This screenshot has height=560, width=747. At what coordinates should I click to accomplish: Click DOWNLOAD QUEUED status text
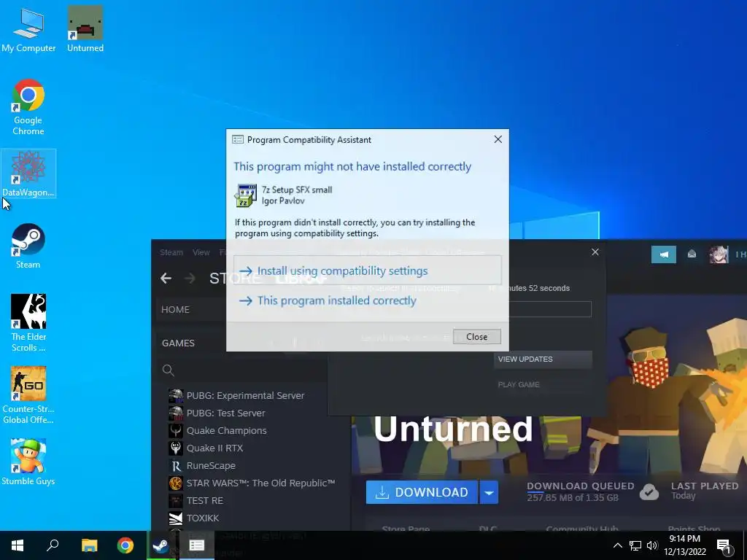click(580, 486)
